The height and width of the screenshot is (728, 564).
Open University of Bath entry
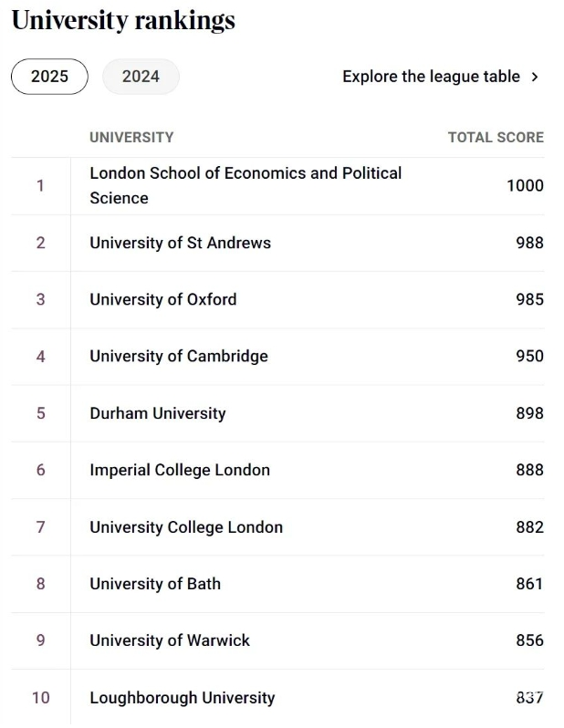click(155, 584)
